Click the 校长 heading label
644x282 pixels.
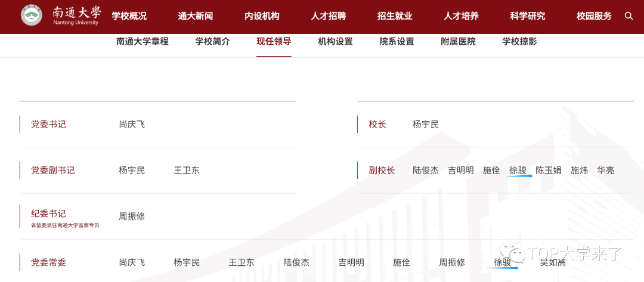(x=377, y=125)
